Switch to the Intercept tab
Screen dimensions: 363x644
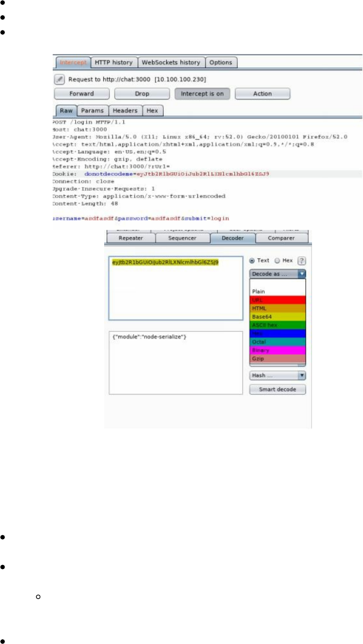pos(73,62)
